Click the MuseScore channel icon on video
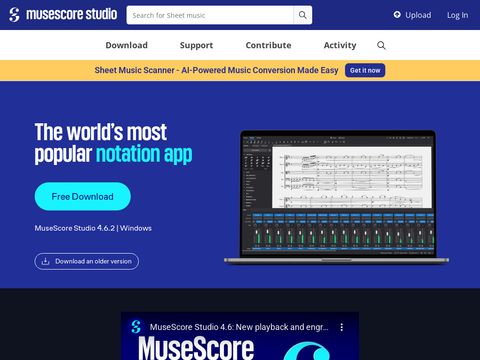 136,327
